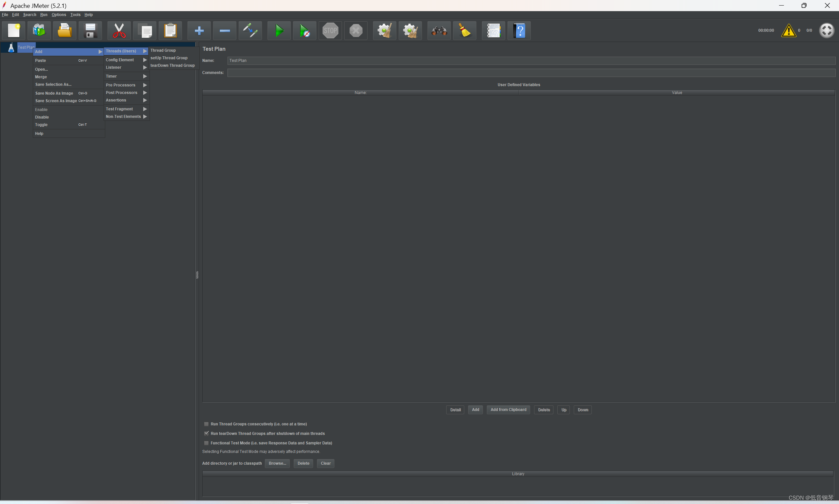Select tearDown Thread Group menu item
Screen dimensions: 839x504
point(172,65)
